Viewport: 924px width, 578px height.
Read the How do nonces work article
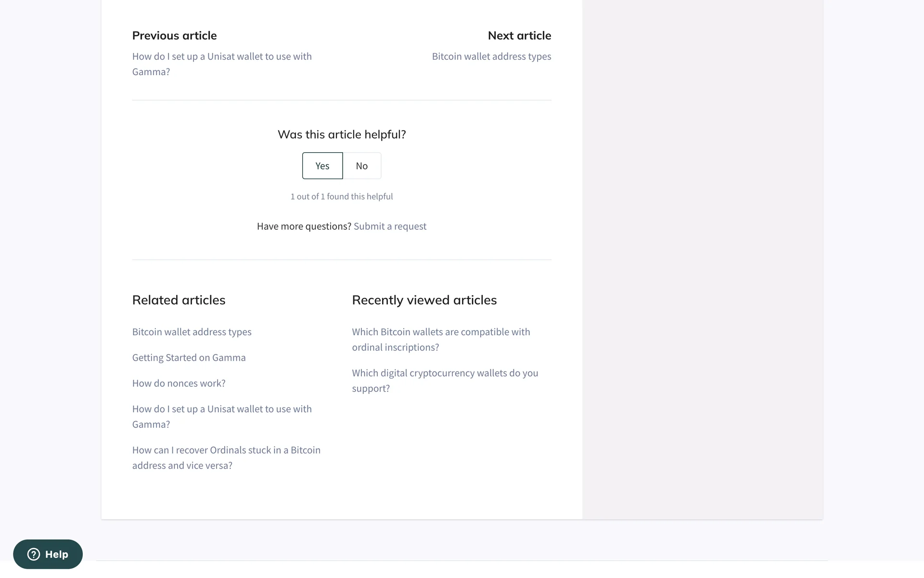(x=179, y=383)
